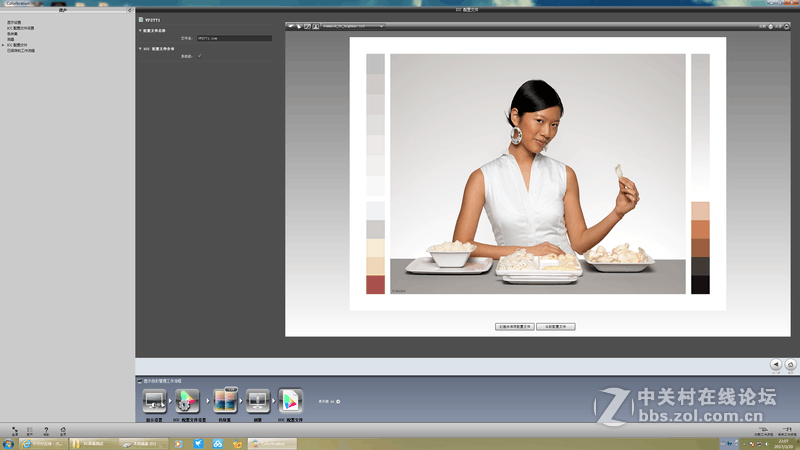Viewport: 800px width, 450px height.
Task: Switch to the local disk (D:) taskbar window
Action: click(x=144, y=444)
